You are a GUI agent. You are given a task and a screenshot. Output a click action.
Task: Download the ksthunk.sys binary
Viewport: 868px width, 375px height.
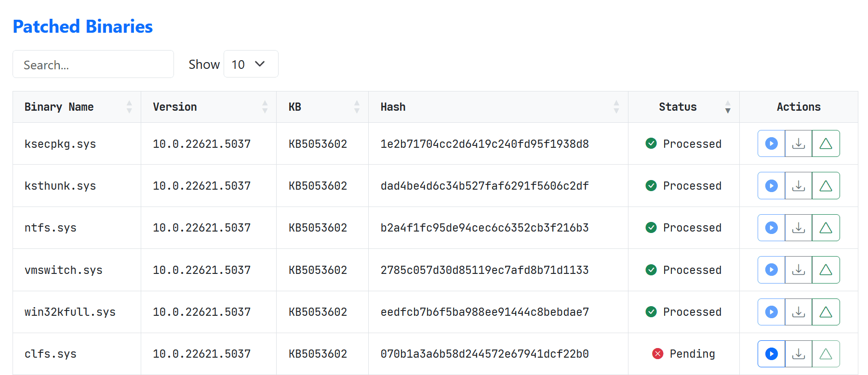(x=799, y=186)
